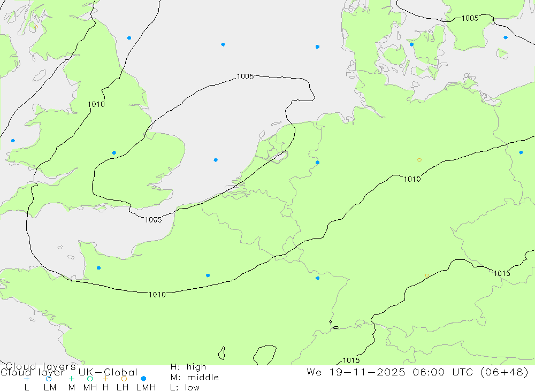This screenshot has width=535, height=392.
Task: Click the 1010 isobar label over Germany
Action: [412, 179]
